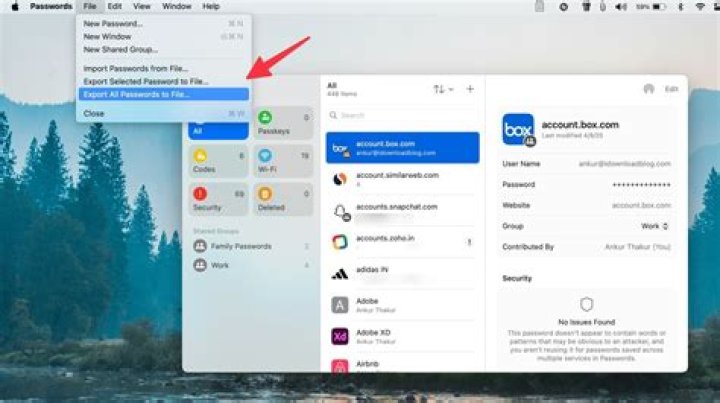The image size is (720, 403).
Task: Select the Wi-Fi category tile
Action: coord(283,162)
